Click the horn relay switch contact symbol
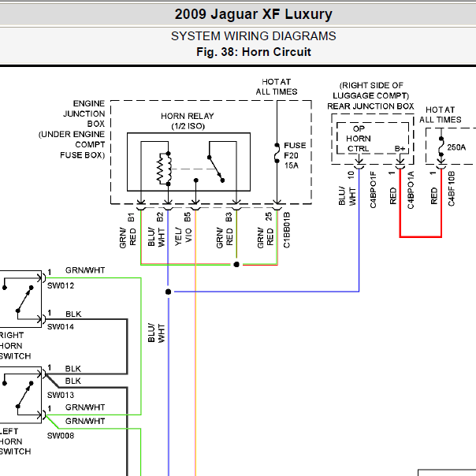The height and width of the screenshot is (476, 476). pyautogui.click(x=216, y=169)
